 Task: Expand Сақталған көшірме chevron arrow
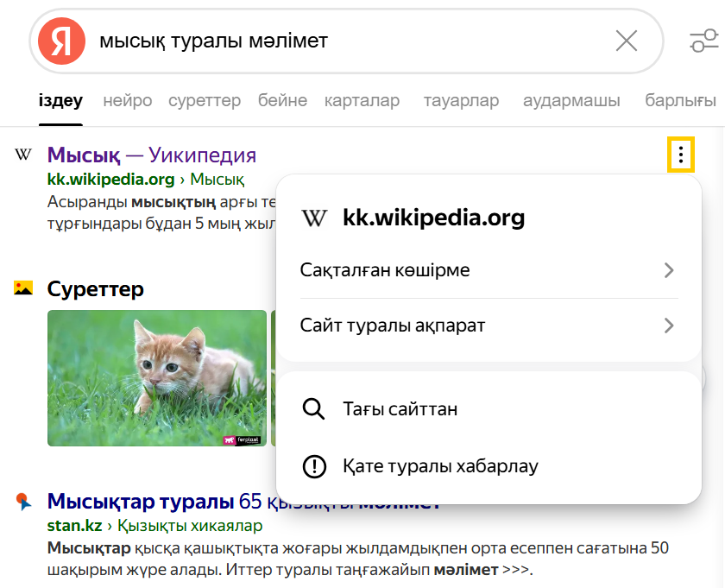(668, 270)
